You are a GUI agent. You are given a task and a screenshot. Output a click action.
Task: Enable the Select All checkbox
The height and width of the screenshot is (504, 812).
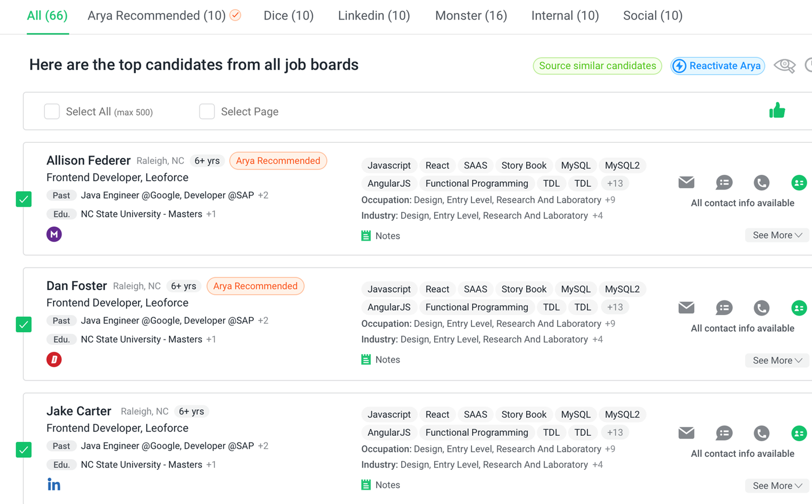click(x=51, y=111)
